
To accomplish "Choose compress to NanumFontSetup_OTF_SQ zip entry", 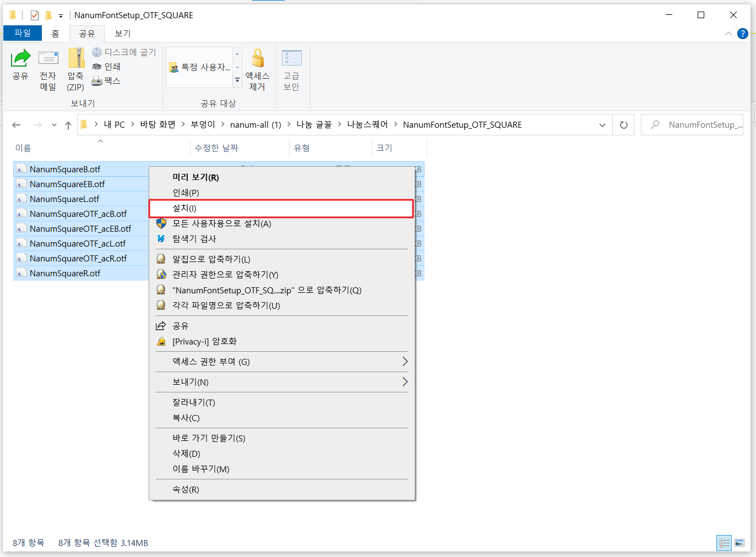I will pyautogui.click(x=281, y=290).
